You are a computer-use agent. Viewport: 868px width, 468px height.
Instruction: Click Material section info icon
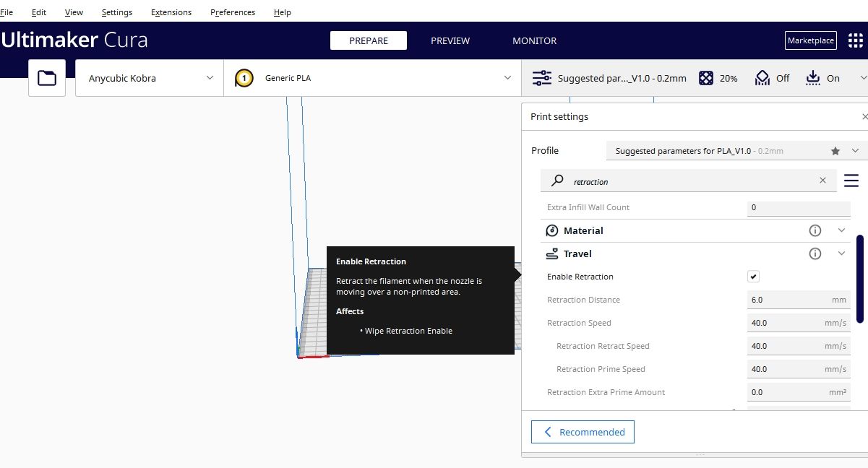(815, 230)
